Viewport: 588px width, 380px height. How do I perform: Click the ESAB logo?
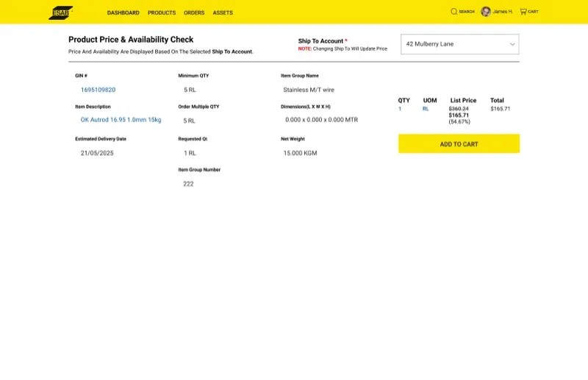61,12
